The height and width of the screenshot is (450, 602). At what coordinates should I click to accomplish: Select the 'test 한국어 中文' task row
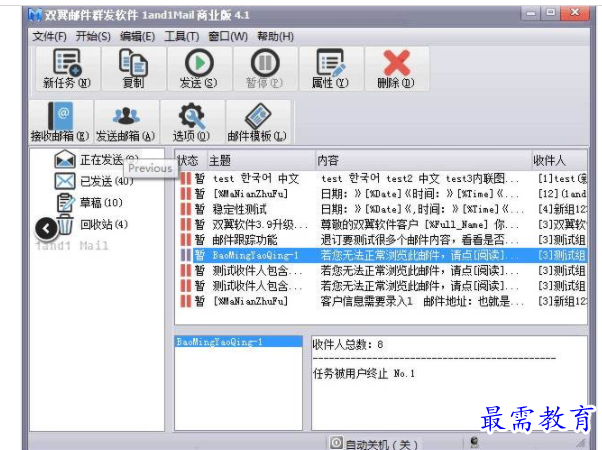click(383, 179)
